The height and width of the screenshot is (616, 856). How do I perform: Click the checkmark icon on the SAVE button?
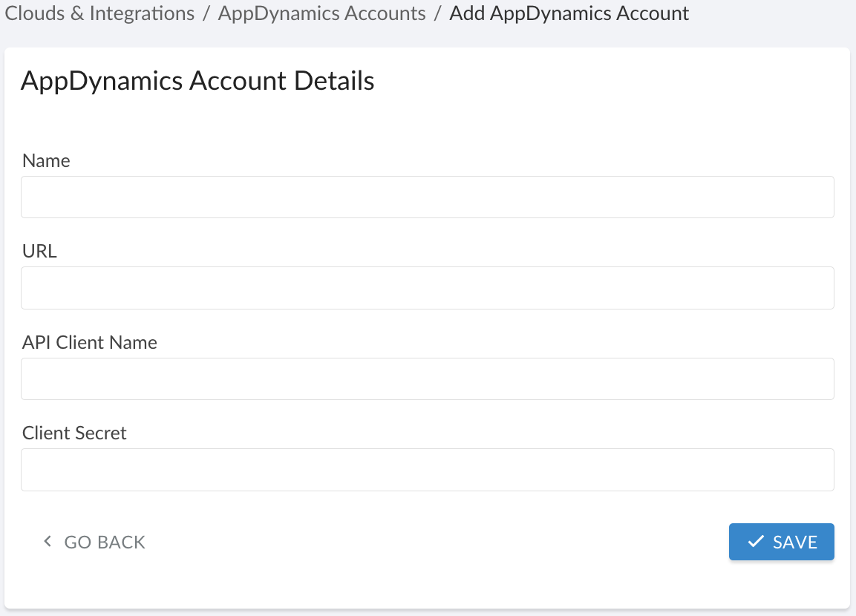755,542
